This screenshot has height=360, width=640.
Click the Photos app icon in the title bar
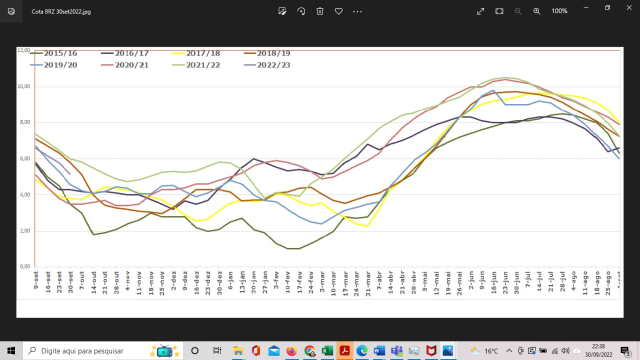coord(11,11)
